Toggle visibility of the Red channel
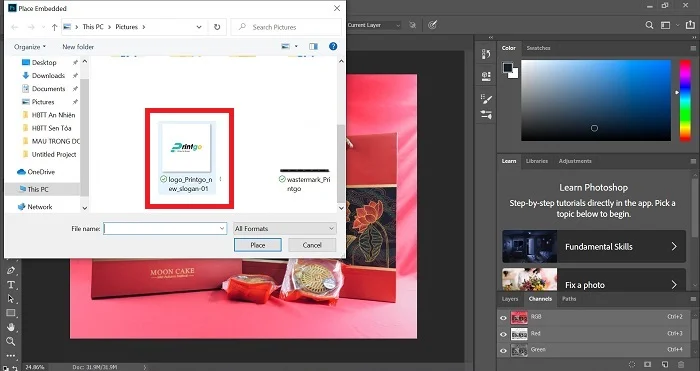The width and height of the screenshot is (700, 371). click(x=504, y=334)
